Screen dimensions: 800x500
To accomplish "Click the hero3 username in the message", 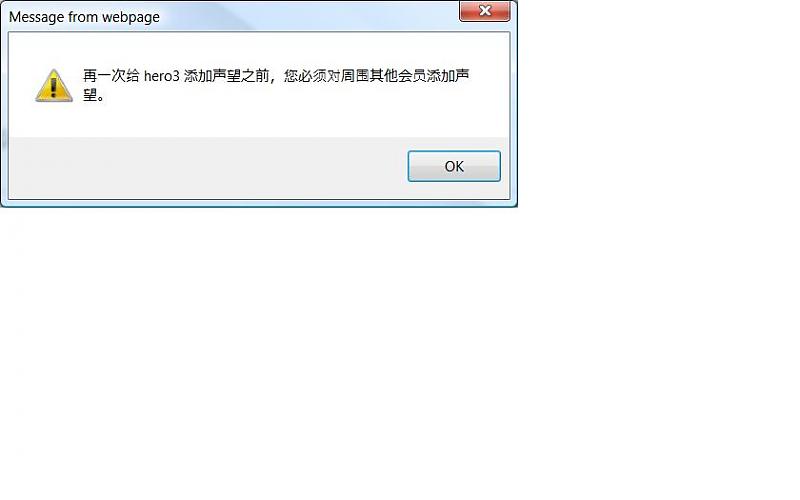I will (x=162, y=76).
